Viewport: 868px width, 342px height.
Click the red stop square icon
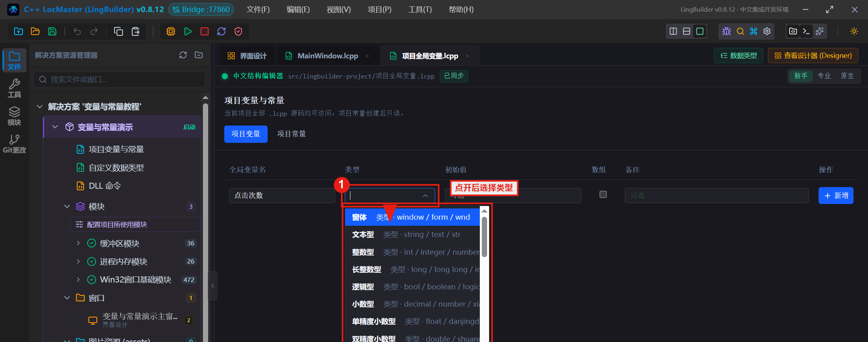205,31
